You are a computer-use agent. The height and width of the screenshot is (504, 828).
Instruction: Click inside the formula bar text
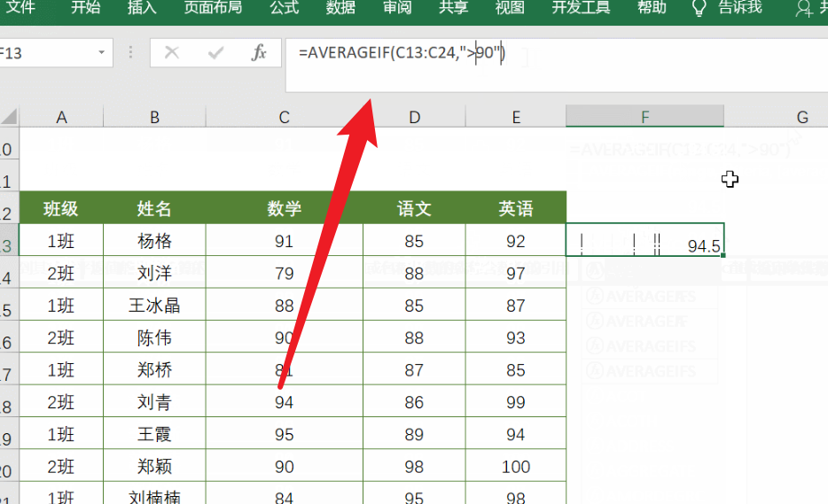[402, 53]
